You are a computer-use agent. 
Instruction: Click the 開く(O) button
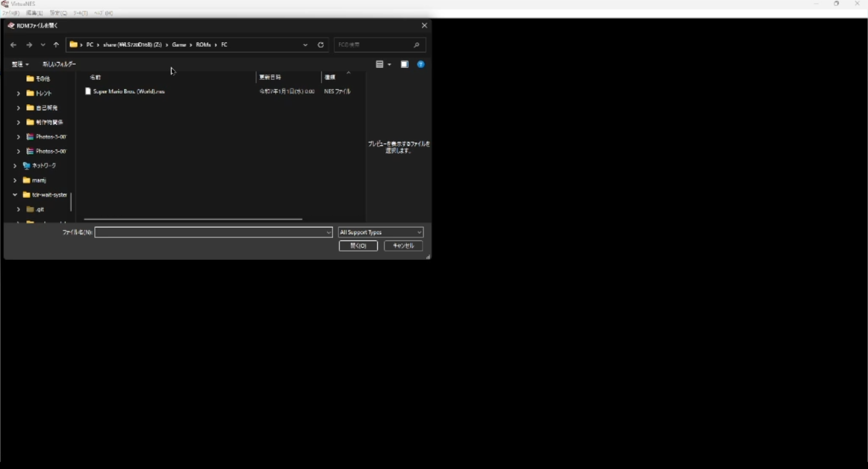point(357,245)
